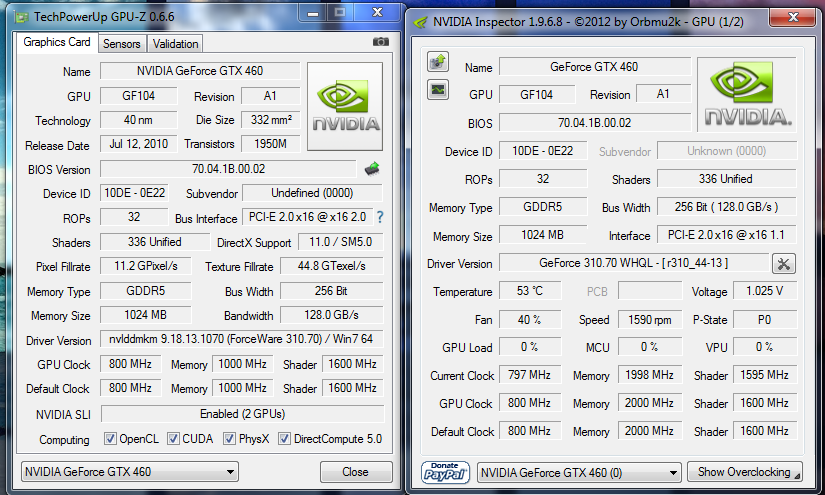The width and height of the screenshot is (825, 495).
Task: Click the Temperature value 53 °C
Action: pyautogui.click(x=530, y=291)
